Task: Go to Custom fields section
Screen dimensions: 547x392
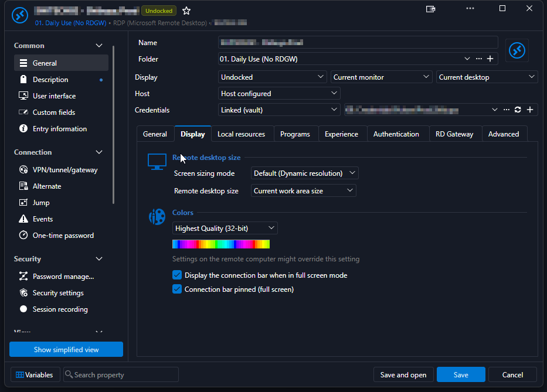Action: 61,113
